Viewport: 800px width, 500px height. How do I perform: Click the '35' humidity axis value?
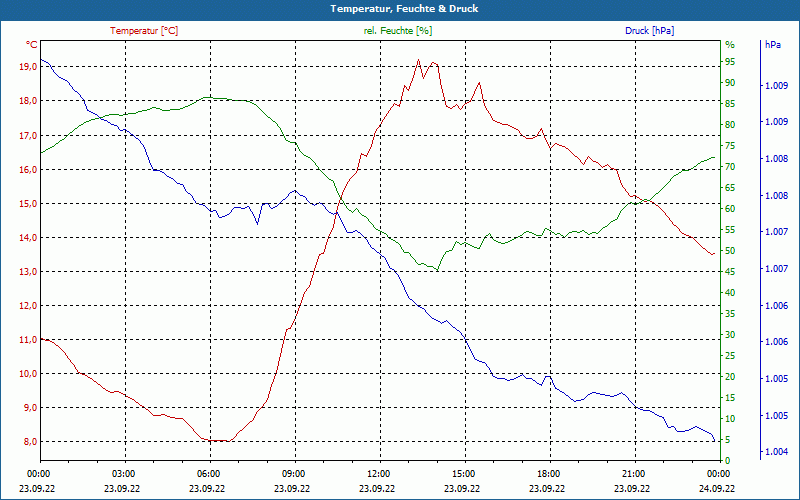tap(730, 314)
